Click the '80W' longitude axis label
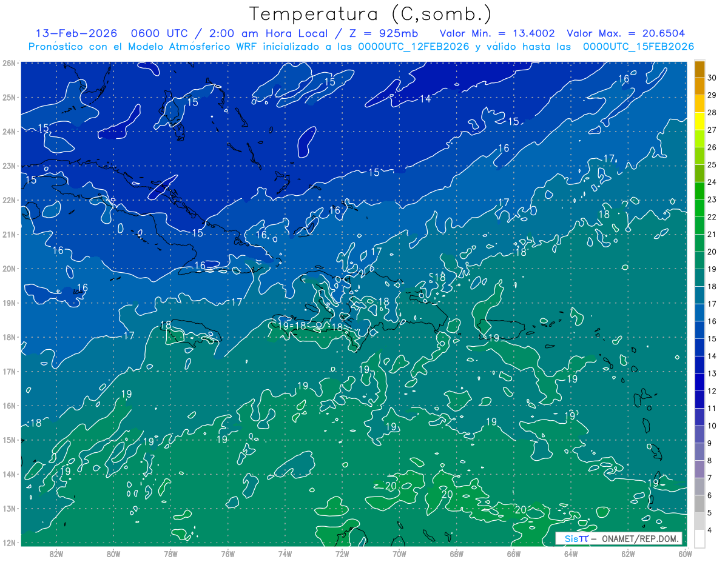Image resolution: width=728 pixels, height=562 pixels. click(113, 554)
